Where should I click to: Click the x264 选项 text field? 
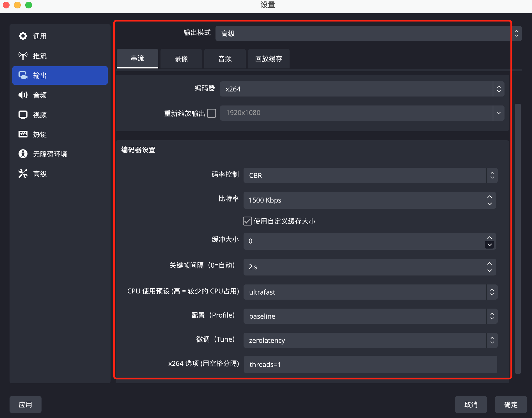click(x=370, y=364)
